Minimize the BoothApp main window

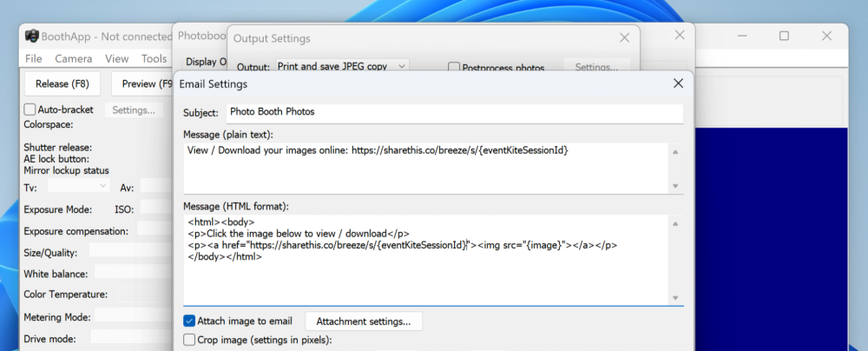(x=742, y=36)
